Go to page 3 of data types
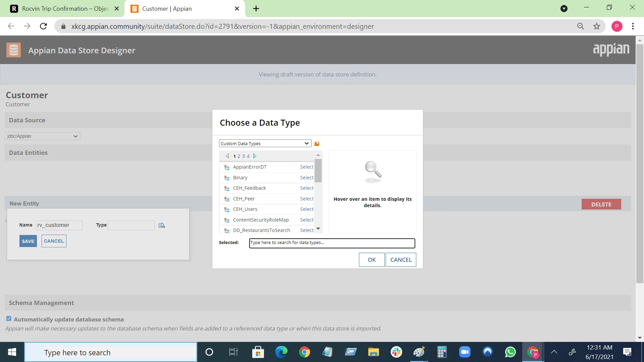This screenshot has width=644, height=362. (x=244, y=156)
